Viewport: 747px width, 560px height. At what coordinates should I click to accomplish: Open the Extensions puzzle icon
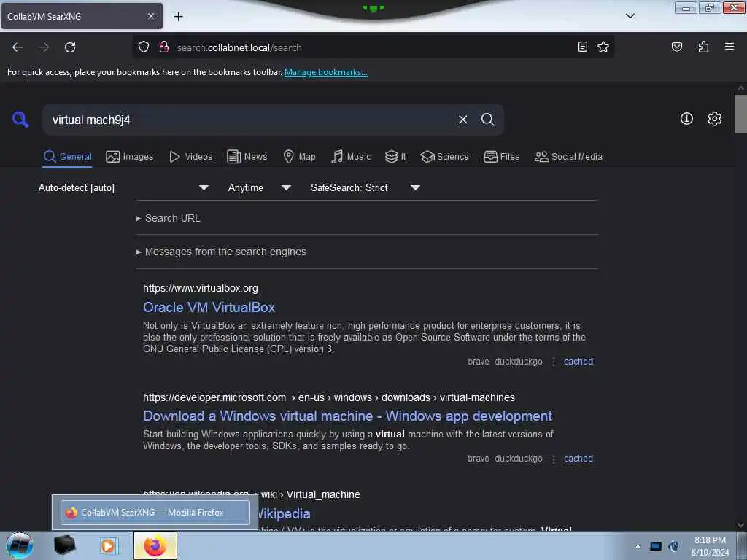(x=703, y=47)
